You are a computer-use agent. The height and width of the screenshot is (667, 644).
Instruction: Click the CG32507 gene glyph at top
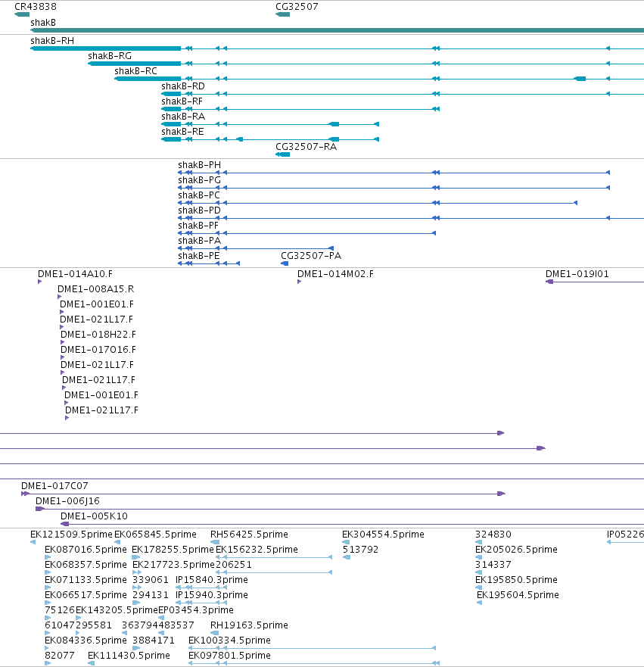[283, 14]
